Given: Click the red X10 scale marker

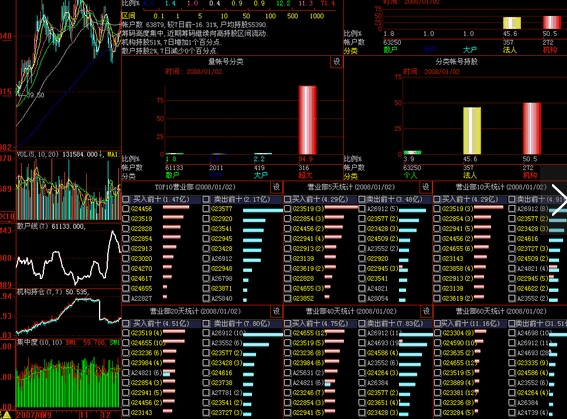Looking at the screenshot, I should pos(7,216).
